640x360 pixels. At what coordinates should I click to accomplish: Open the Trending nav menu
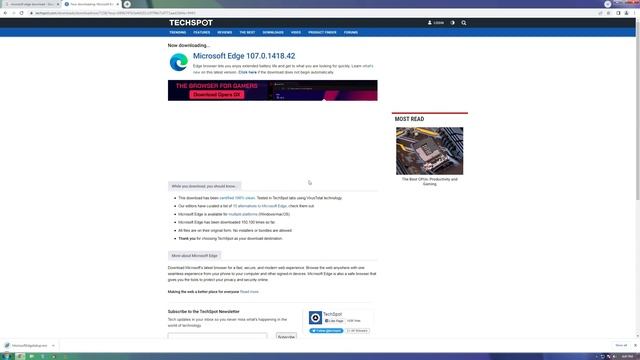pos(178,32)
